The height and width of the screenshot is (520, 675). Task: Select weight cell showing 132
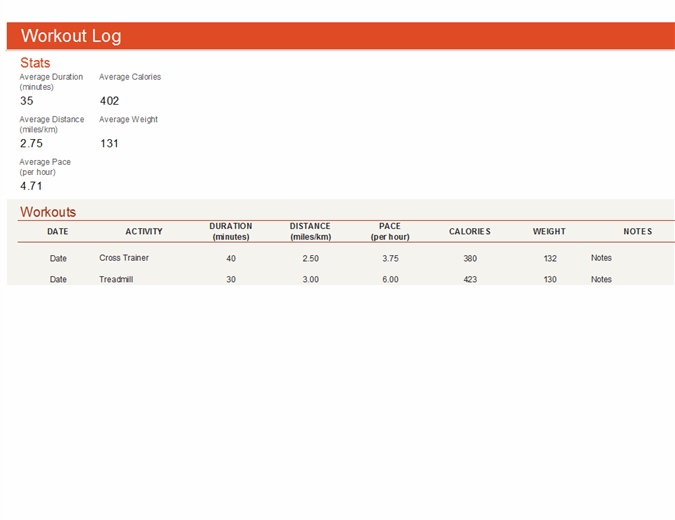tap(550, 258)
